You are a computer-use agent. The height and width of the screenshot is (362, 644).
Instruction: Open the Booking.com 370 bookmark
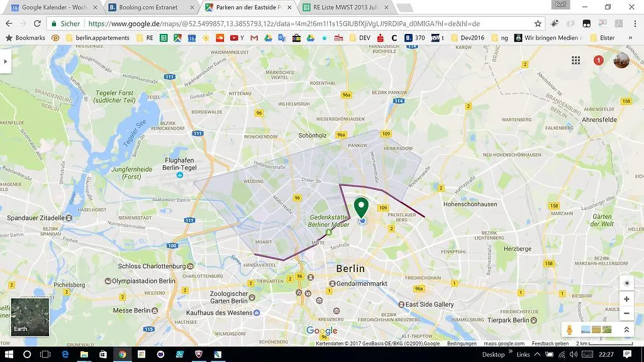tap(415, 38)
